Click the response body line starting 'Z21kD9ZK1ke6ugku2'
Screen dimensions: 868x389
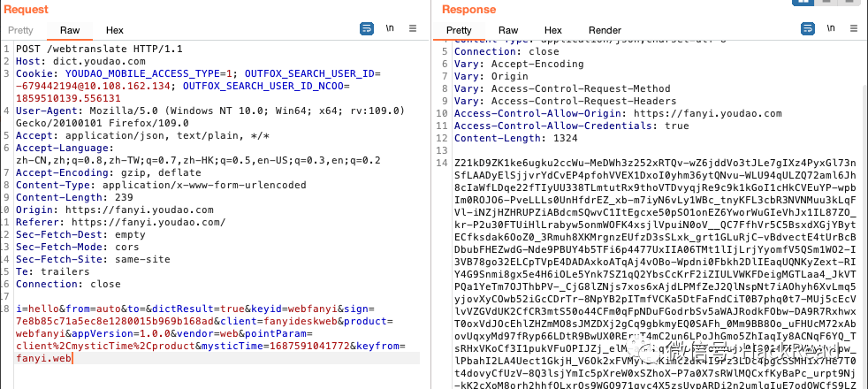655,164
